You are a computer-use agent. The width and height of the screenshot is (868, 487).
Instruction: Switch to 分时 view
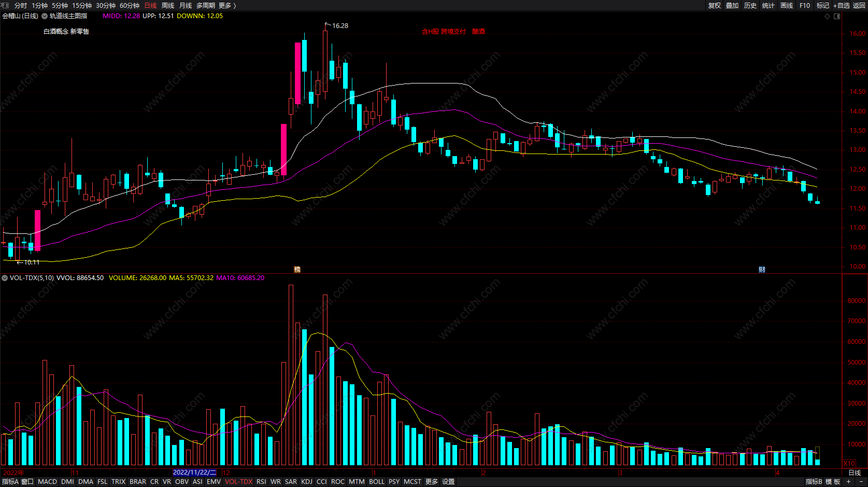click(x=21, y=5)
